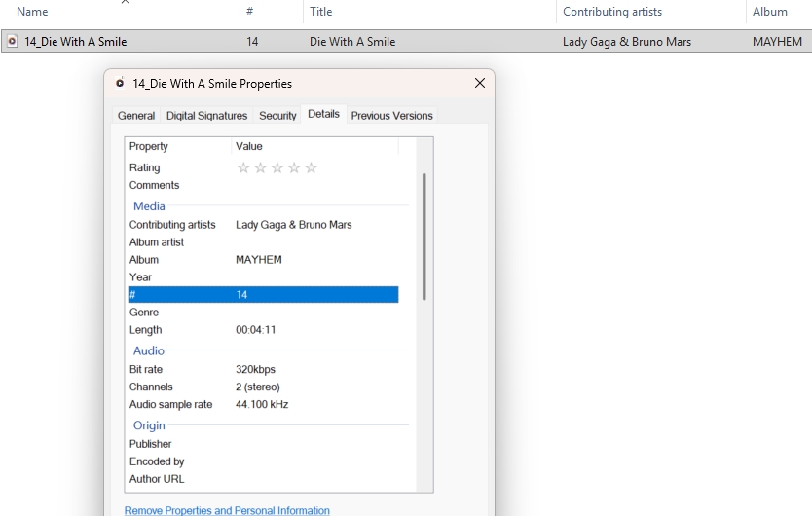Viewport: 812px width, 516px height.
Task: Set rating to five stars
Action: [311, 167]
